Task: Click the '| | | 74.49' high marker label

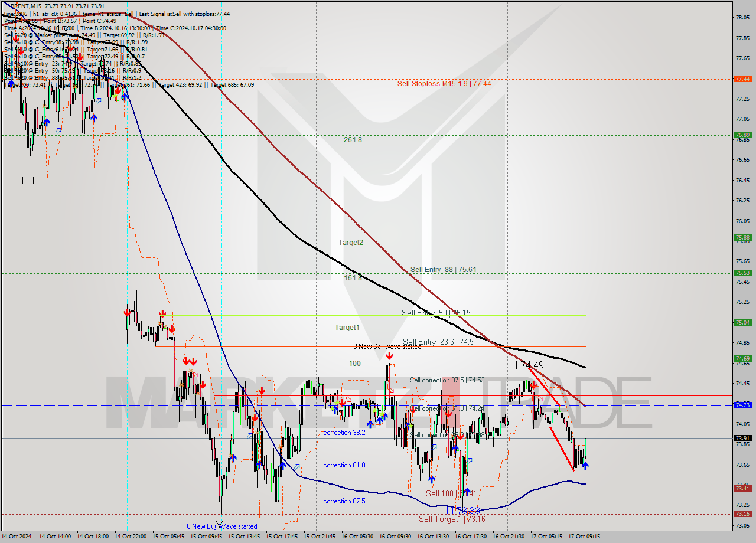Action: [x=524, y=365]
